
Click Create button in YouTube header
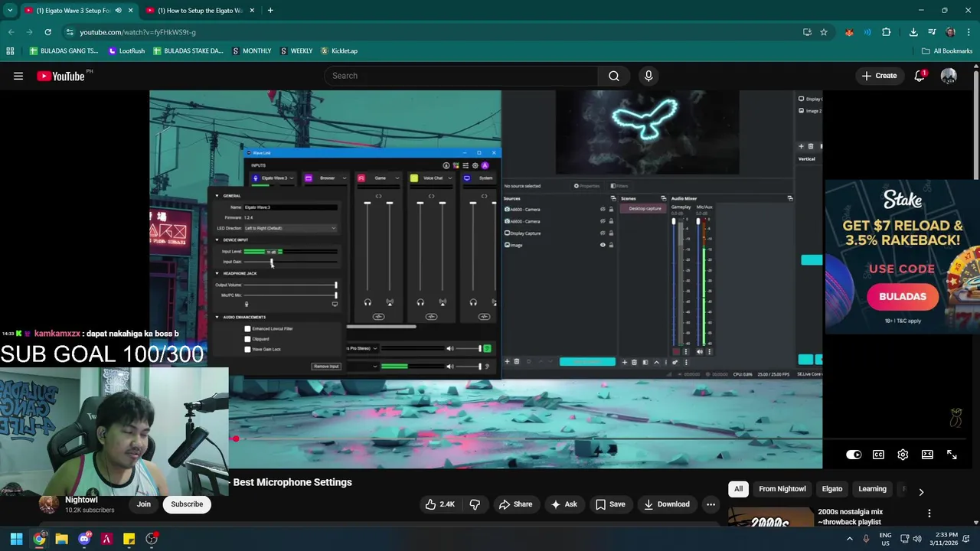tap(879, 76)
